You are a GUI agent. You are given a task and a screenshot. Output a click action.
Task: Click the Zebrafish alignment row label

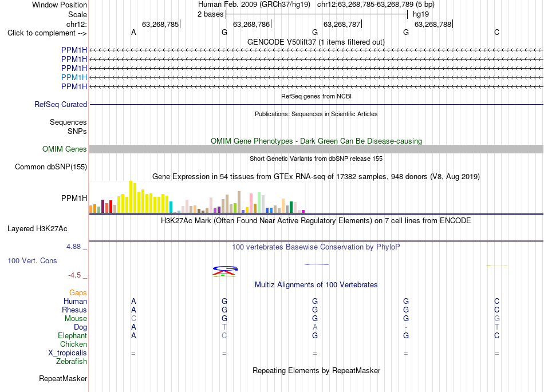point(72,361)
